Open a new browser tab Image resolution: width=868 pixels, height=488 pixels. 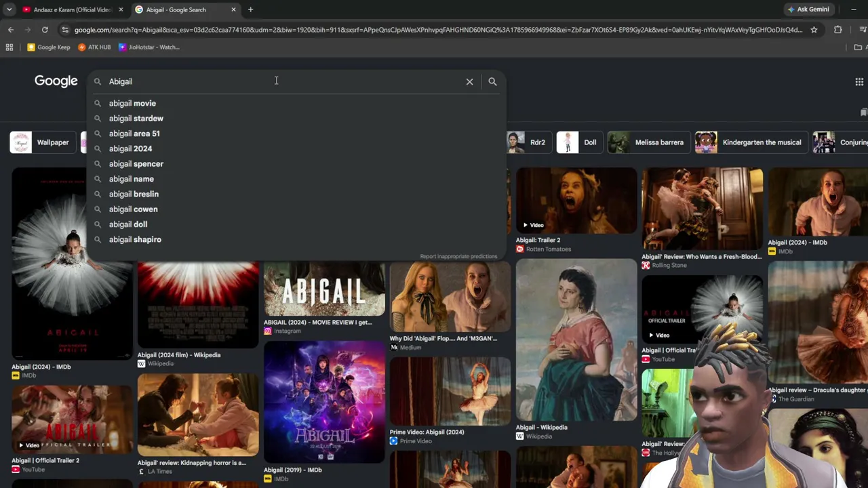[250, 9]
